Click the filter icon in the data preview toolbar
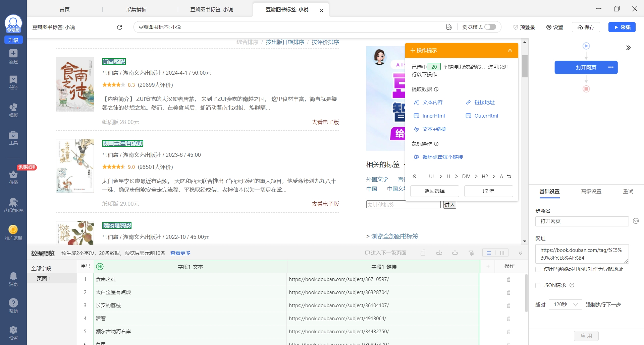644x345 pixels. 471,253
